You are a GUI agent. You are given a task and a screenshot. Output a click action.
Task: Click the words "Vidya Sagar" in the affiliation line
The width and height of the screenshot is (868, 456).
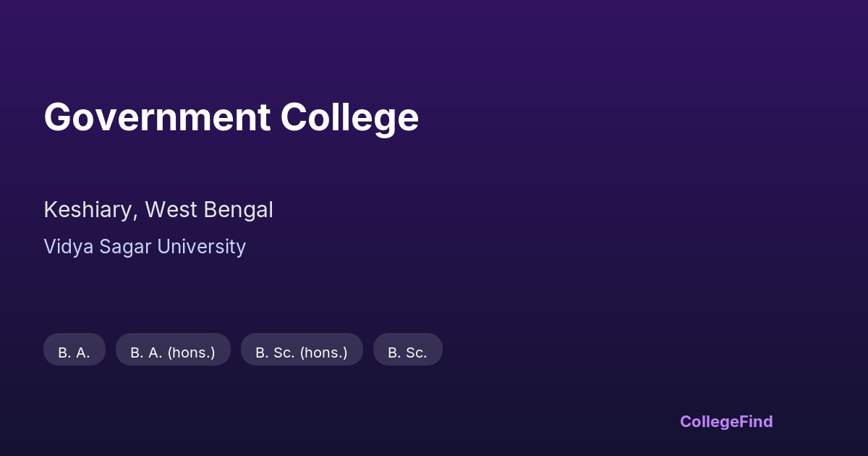98,247
